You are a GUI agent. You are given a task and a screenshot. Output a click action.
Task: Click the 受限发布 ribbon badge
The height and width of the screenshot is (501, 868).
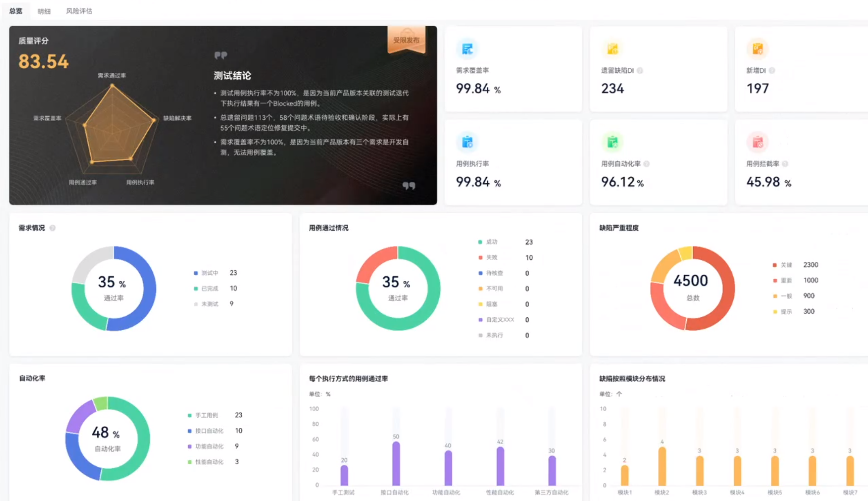coord(406,40)
